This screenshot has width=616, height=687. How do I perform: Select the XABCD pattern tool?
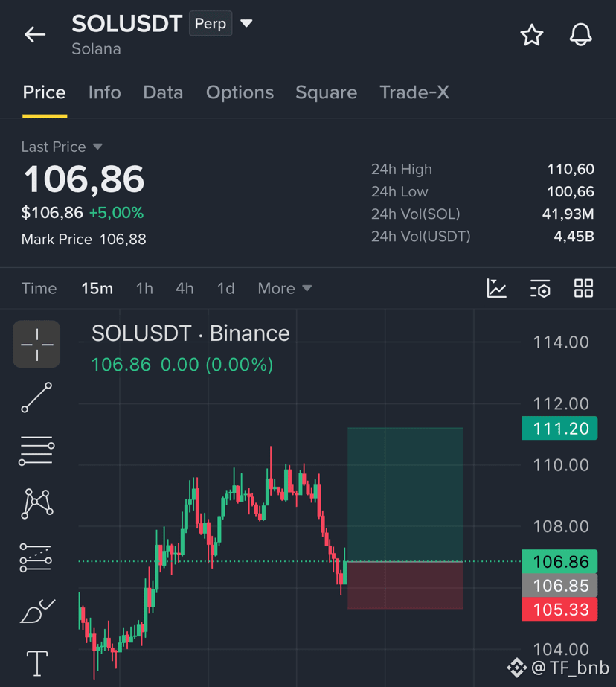36,504
